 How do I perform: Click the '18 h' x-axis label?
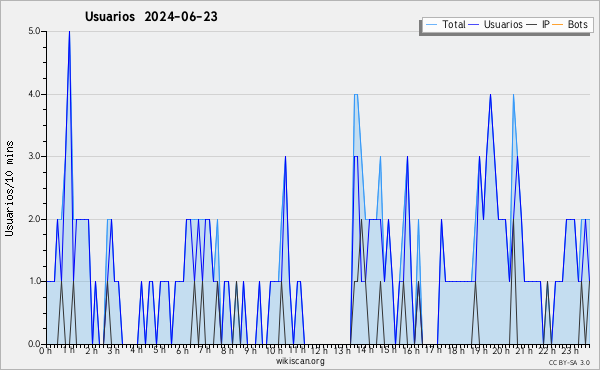pyautogui.click(x=456, y=351)
